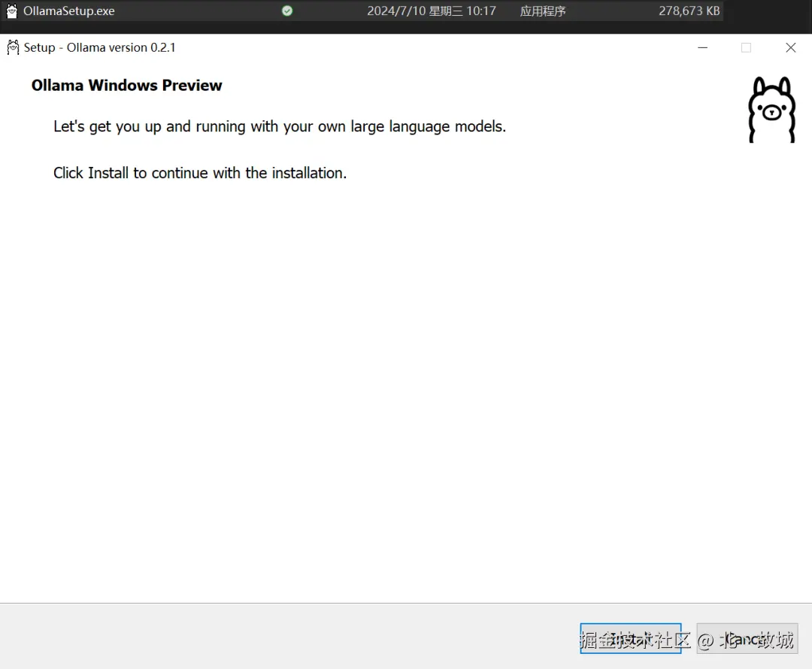Close the Ollama Setup window
Image resolution: width=812 pixels, height=669 pixels.
[x=790, y=47]
